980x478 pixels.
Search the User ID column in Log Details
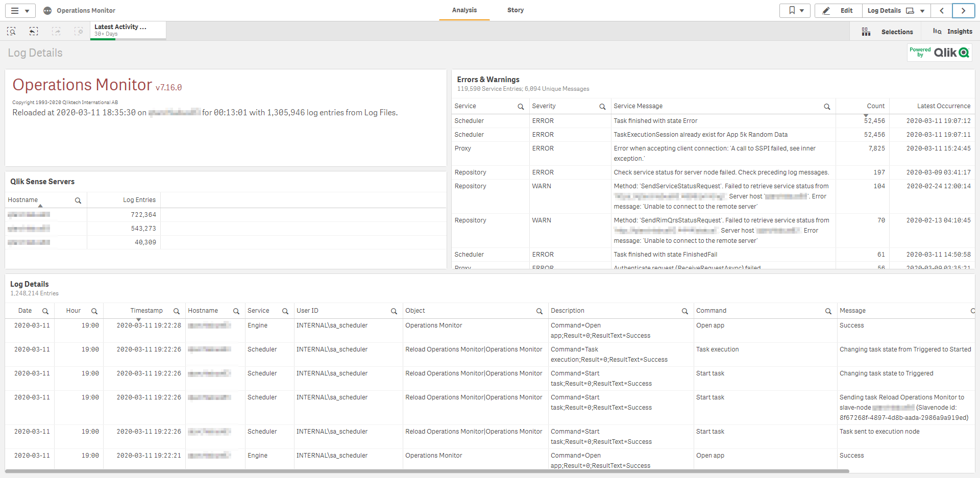394,311
